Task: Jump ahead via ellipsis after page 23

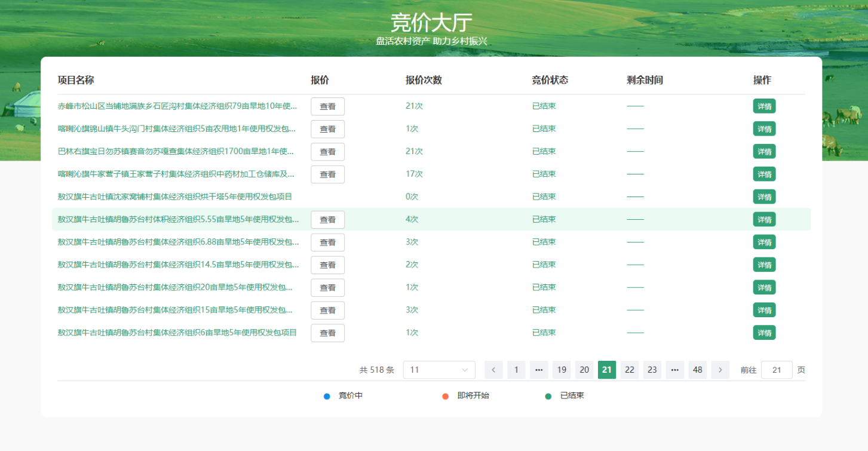Action: click(675, 370)
